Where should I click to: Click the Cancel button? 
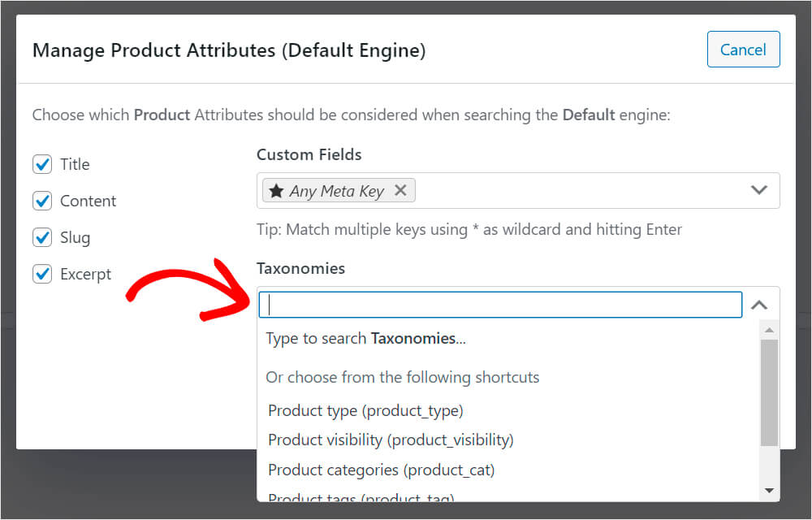743,50
